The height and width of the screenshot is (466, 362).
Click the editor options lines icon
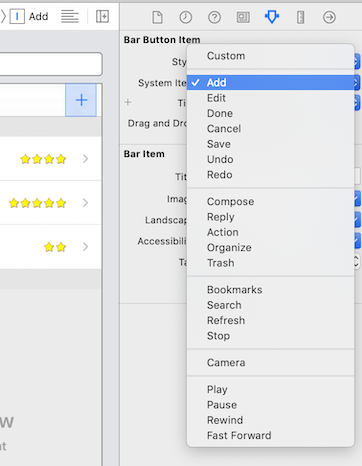tap(70, 16)
